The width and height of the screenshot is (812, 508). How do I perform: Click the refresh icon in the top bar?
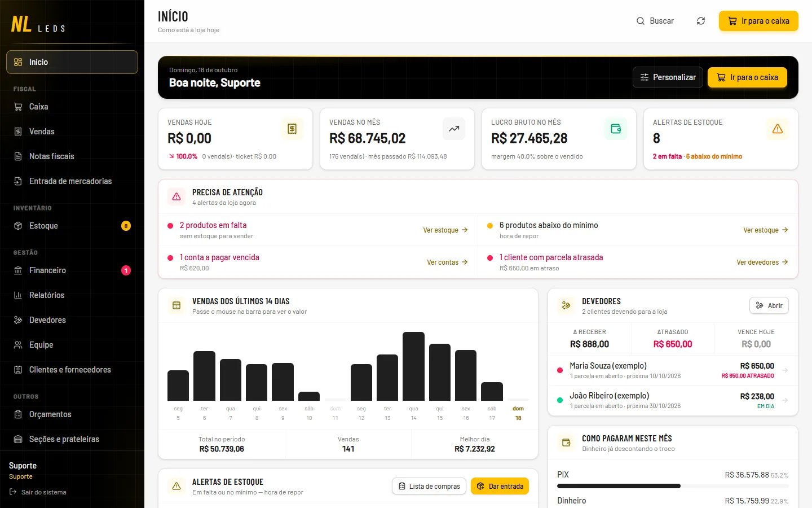701,21
